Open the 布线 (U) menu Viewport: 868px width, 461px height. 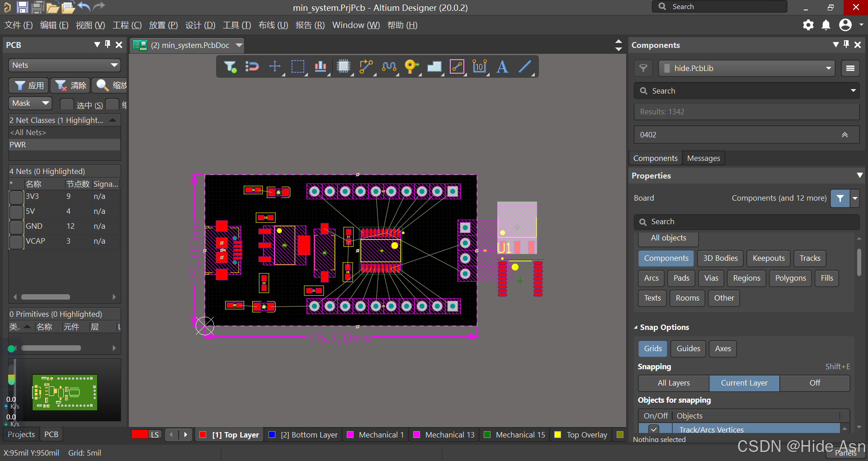coord(273,25)
